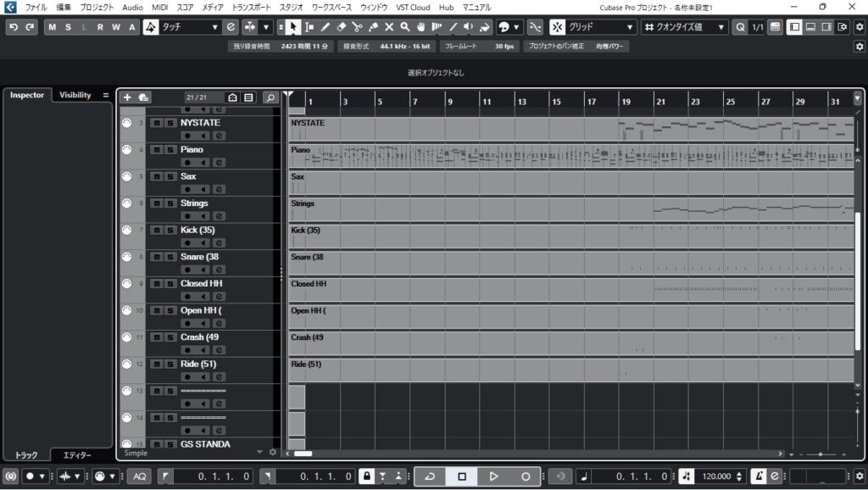Click the horizontal zoom slider

(x=820, y=455)
